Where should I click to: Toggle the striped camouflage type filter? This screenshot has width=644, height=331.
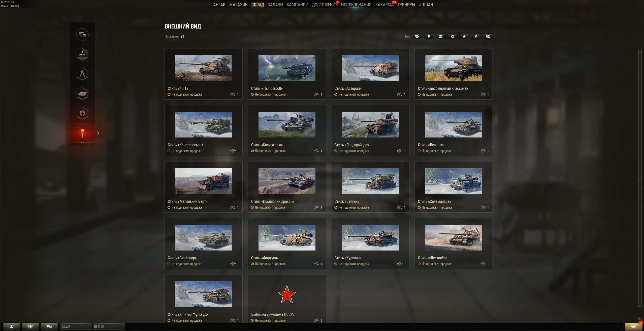(441, 36)
